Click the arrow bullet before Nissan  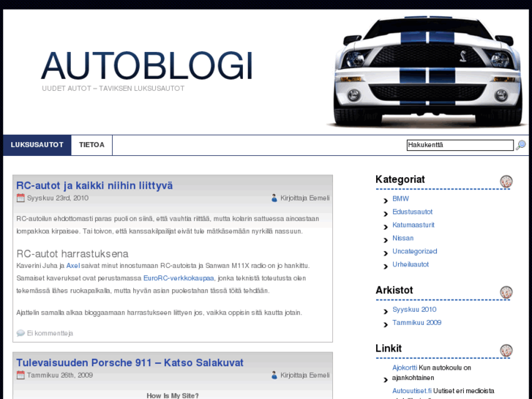click(x=386, y=240)
